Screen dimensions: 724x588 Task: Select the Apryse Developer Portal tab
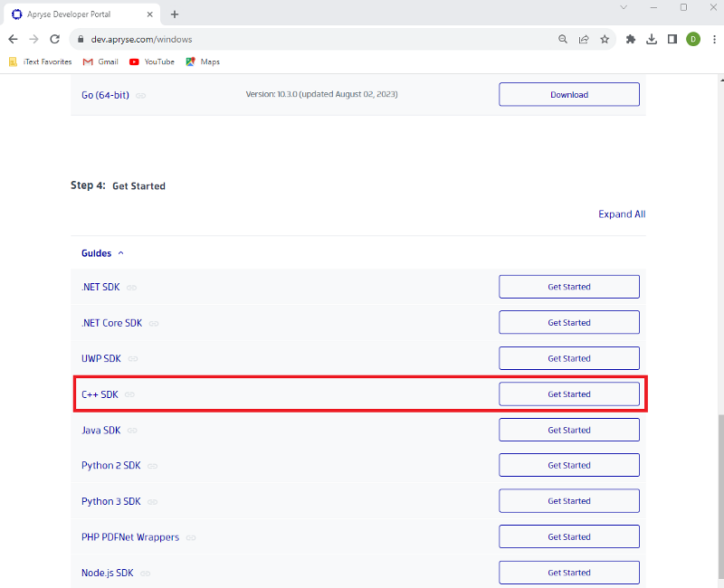(x=81, y=14)
